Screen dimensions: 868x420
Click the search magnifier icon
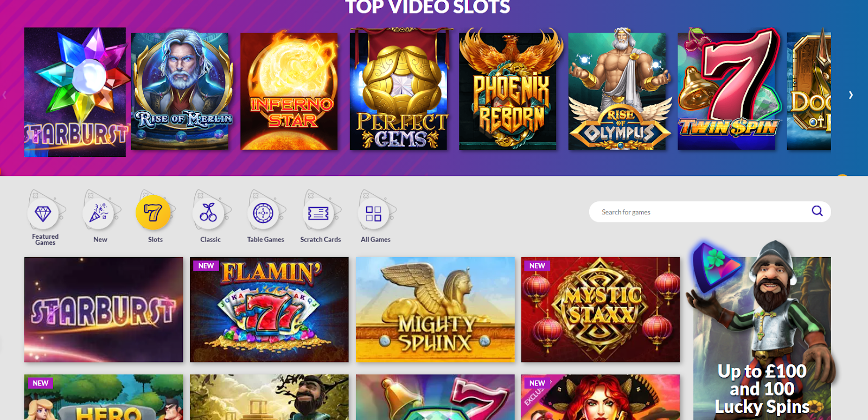817,211
